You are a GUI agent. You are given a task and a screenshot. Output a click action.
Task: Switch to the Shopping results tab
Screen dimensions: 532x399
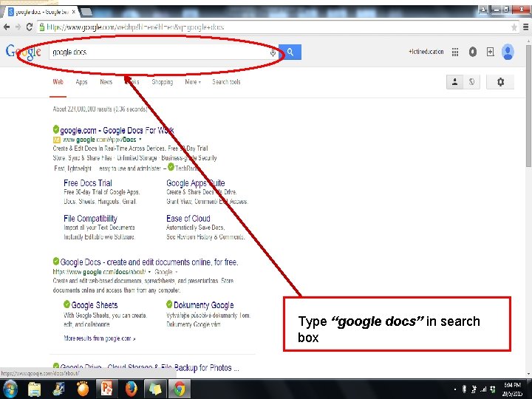point(162,82)
